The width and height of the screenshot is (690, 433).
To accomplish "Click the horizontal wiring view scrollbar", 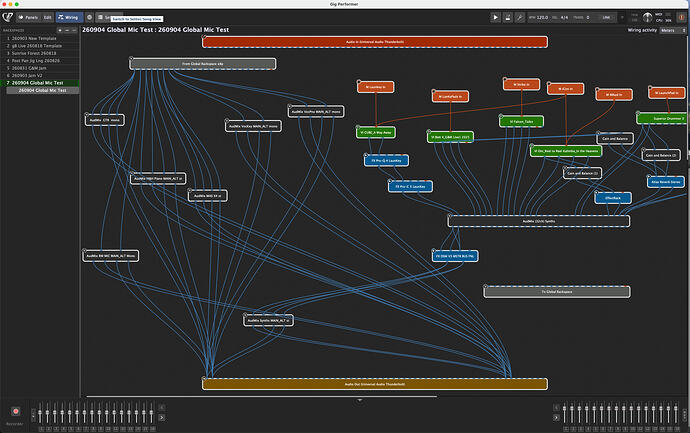I will pos(261,396).
